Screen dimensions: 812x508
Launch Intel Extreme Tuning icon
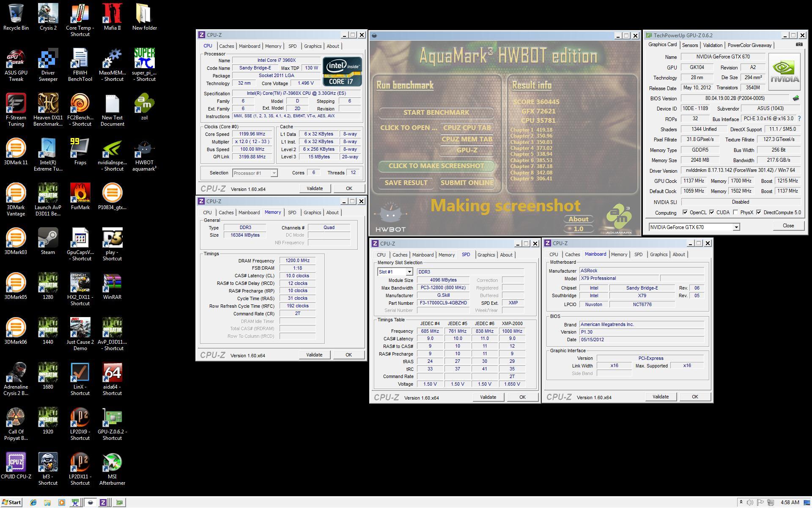click(48, 155)
